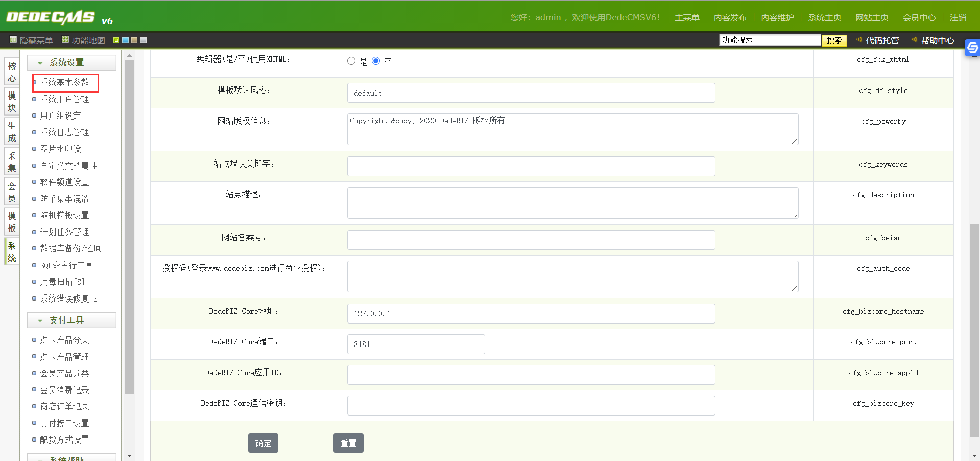The height and width of the screenshot is (461, 980).
Task: Click bullet icon beside 图片水印设置
Action: pos(34,149)
